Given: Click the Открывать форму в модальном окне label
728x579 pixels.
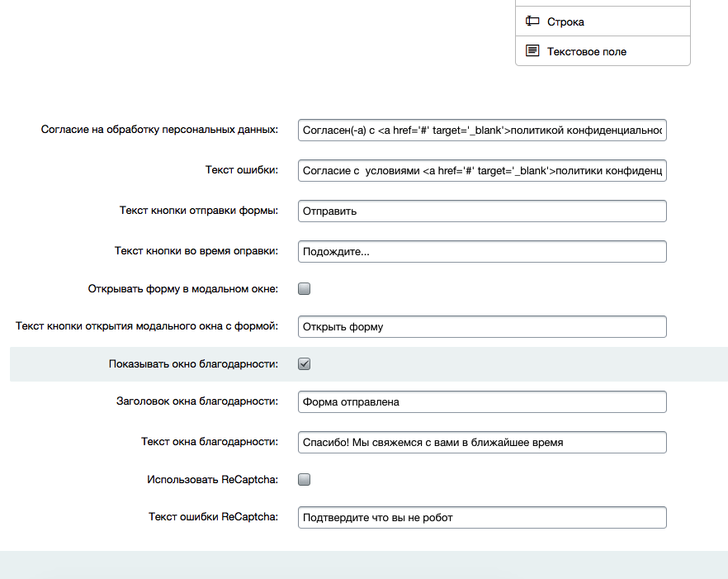Looking at the screenshot, I should (x=182, y=289).
